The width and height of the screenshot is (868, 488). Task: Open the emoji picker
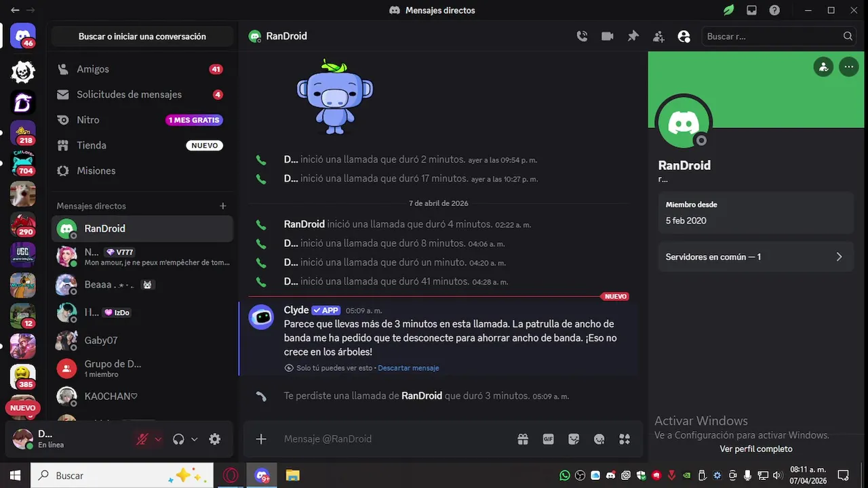tap(599, 439)
